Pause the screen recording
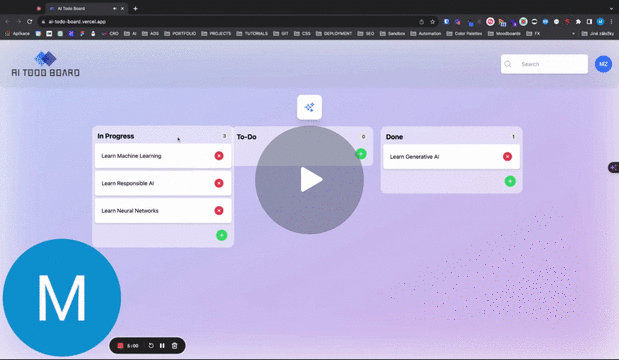This screenshot has height=360, width=619. pyautogui.click(x=162, y=346)
